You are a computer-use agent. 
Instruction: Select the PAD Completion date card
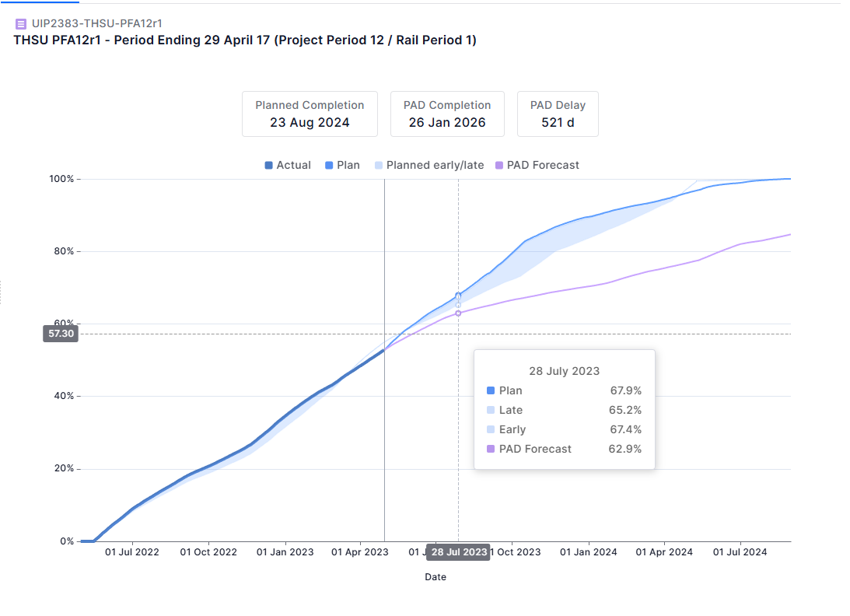pos(447,114)
